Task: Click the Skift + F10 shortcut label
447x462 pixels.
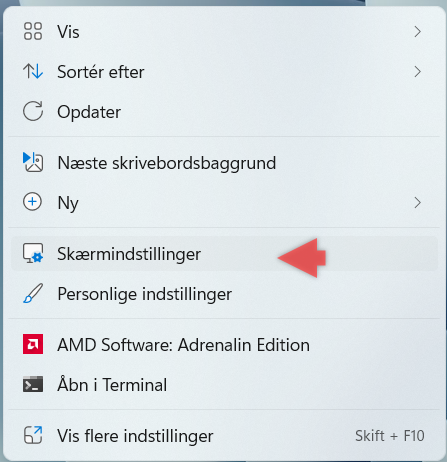Action: pyautogui.click(x=390, y=436)
